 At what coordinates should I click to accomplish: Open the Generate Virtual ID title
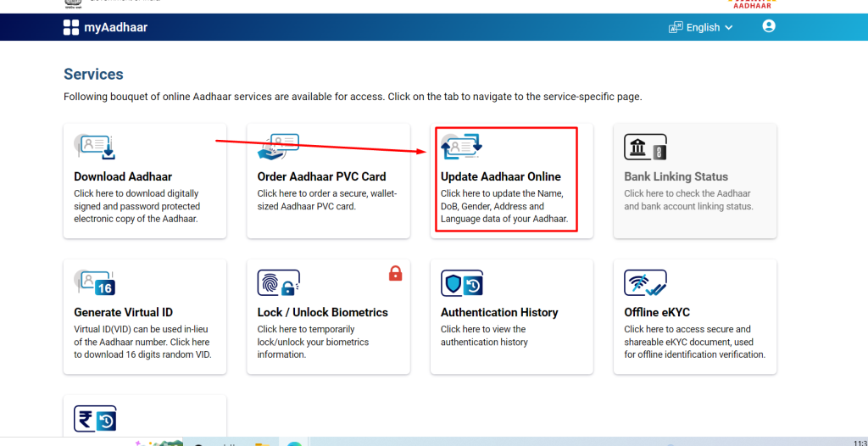[124, 313]
